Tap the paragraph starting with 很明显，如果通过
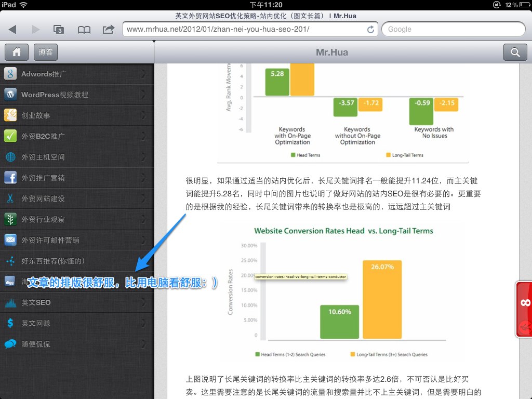 click(x=333, y=194)
